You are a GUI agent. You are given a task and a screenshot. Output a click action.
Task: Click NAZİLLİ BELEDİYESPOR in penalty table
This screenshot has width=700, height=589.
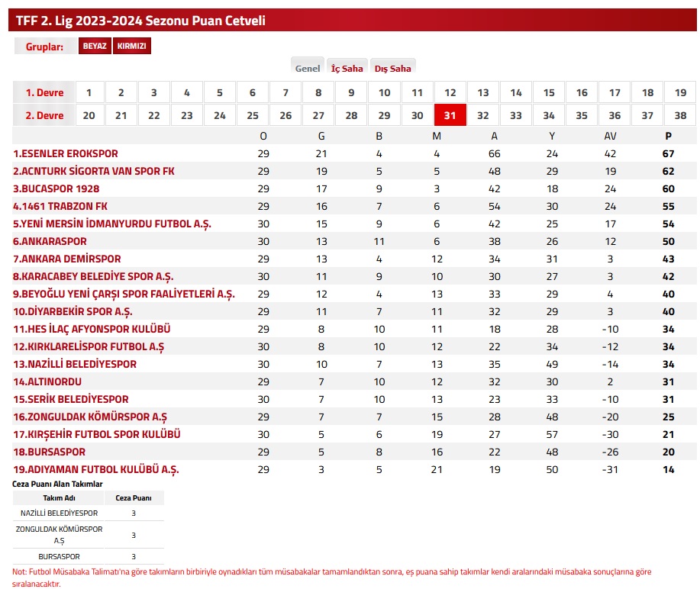pos(59,513)
